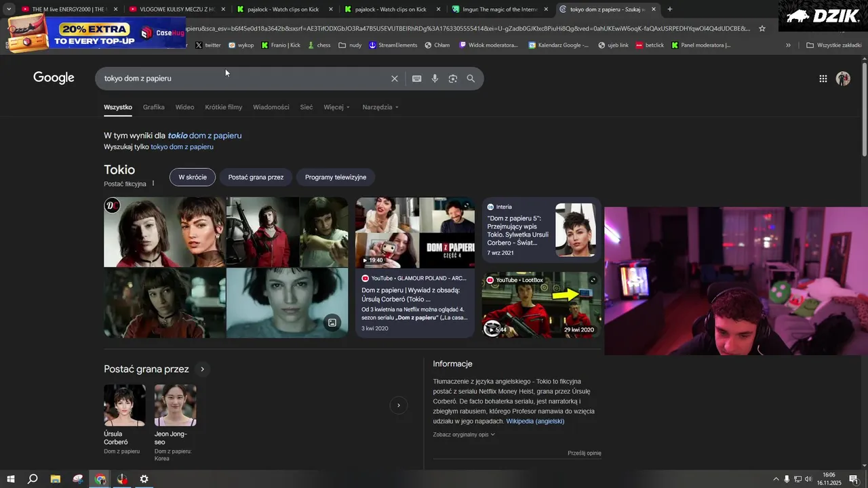868x488 pixels.
Task: Open the image gallery icon on Tokio photos
Action: click(x=332, y=323)
